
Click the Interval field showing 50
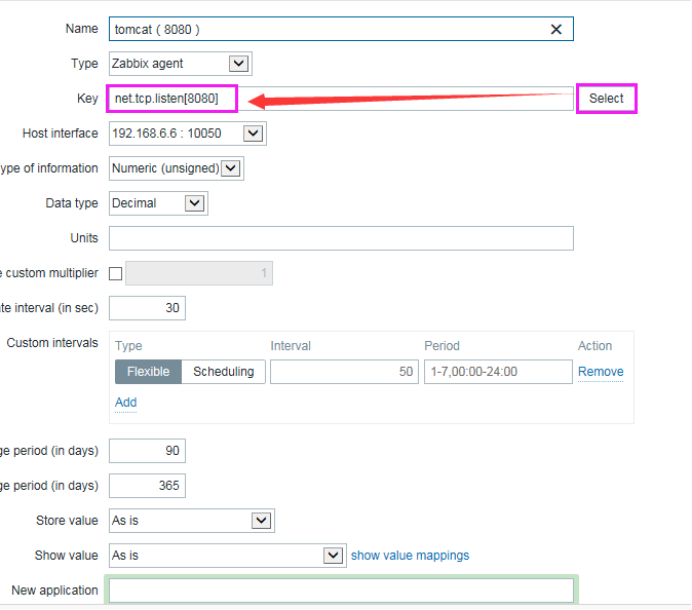344,372
